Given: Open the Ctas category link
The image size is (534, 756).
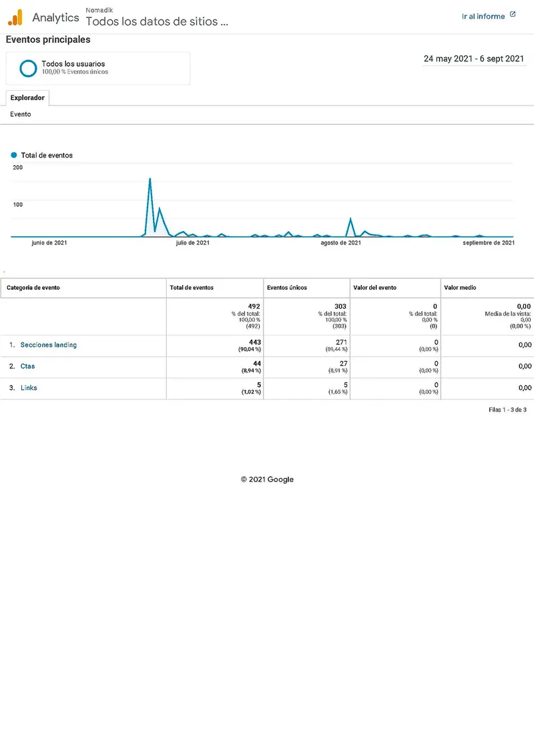Looking at the screenshot, I should (27, 366).
